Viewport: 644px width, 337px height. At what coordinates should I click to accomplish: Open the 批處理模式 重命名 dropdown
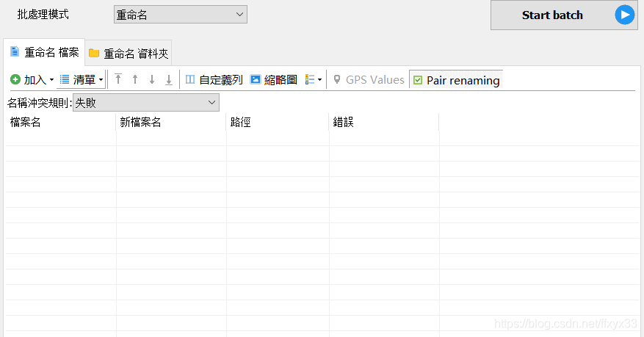pos(181,15)
